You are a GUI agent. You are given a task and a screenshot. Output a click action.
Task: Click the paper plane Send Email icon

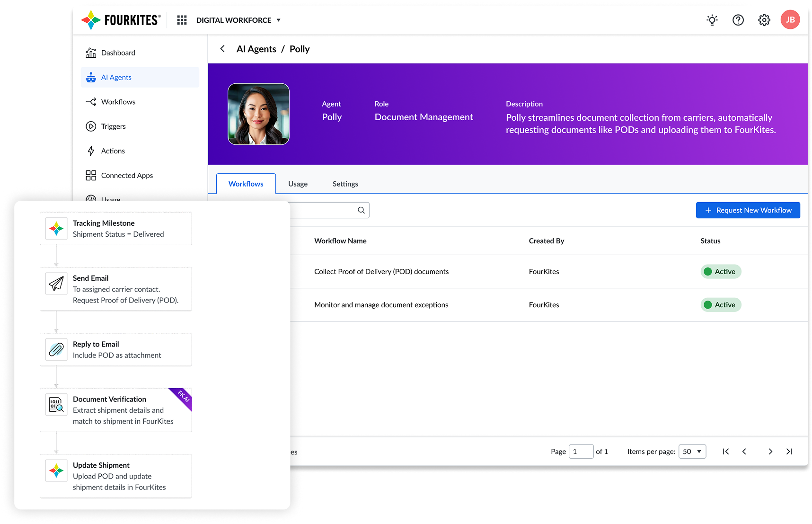56,284
